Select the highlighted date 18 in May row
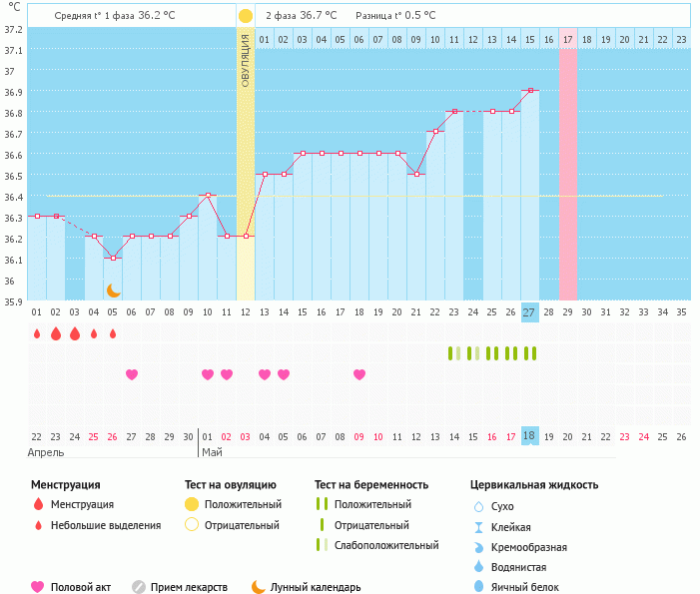 529,437
